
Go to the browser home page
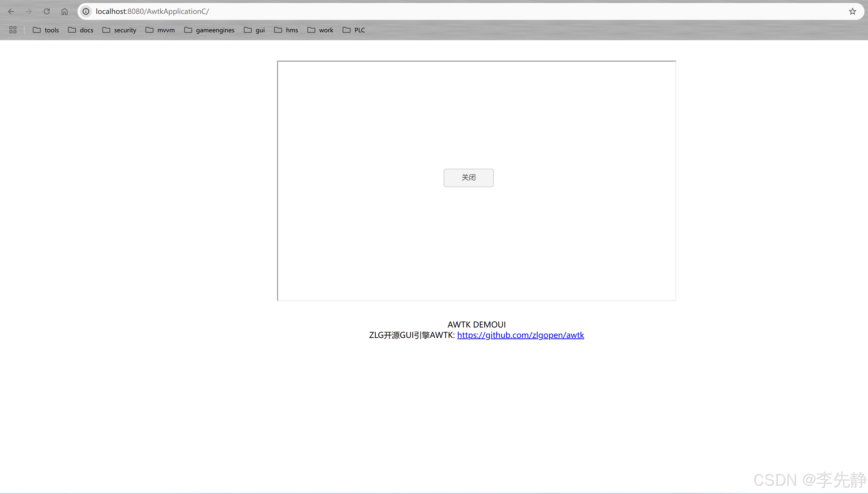[64, 11]
